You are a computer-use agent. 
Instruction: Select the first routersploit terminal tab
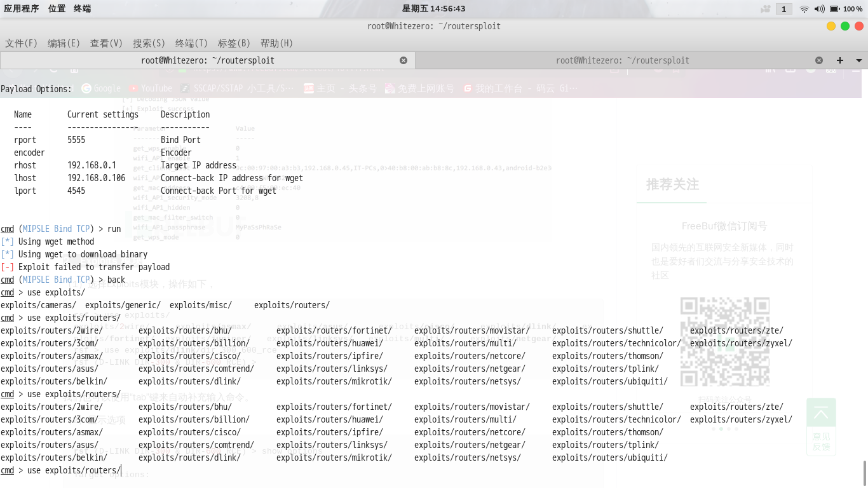coord(208,60)
